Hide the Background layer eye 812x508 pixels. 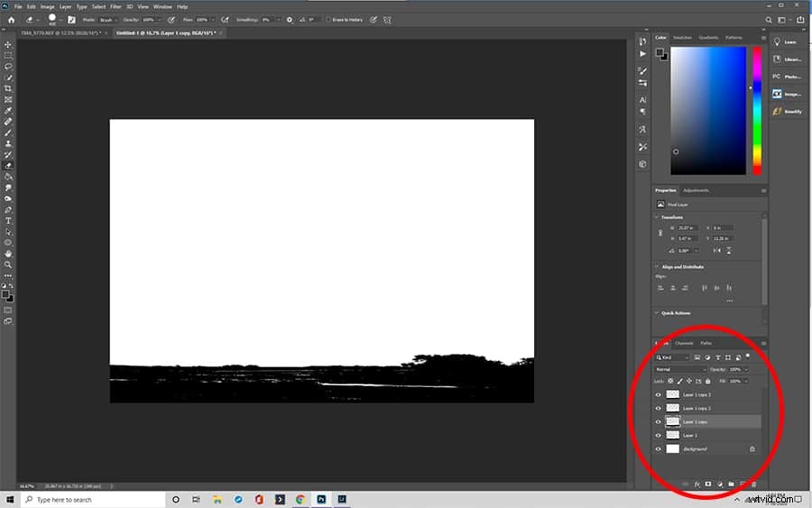pos(659,449)
